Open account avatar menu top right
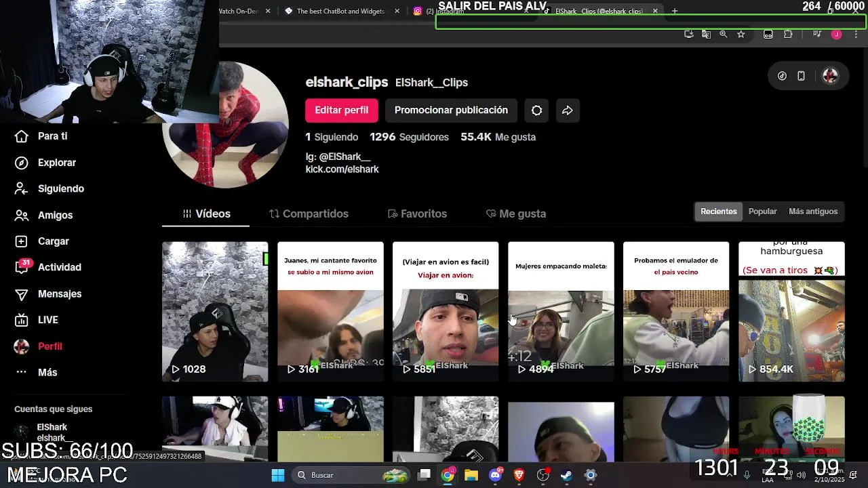The height and width of the screenshot is (488, 868). [x=830, y=76]
